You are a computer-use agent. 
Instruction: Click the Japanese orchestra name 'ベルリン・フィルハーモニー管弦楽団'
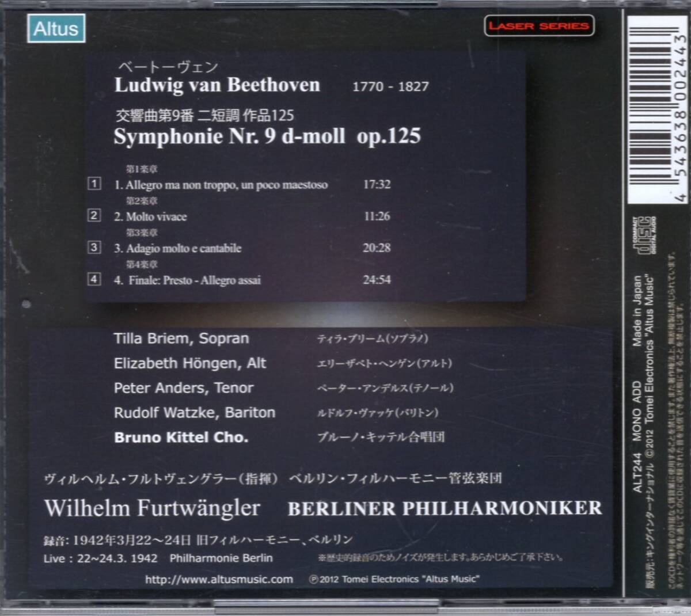(x=395, y=478)
